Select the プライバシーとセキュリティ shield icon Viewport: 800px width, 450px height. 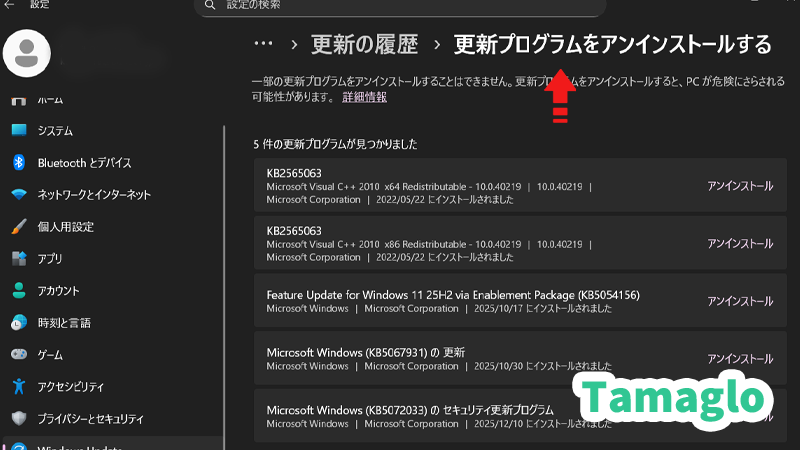click(x=18, y=419)
